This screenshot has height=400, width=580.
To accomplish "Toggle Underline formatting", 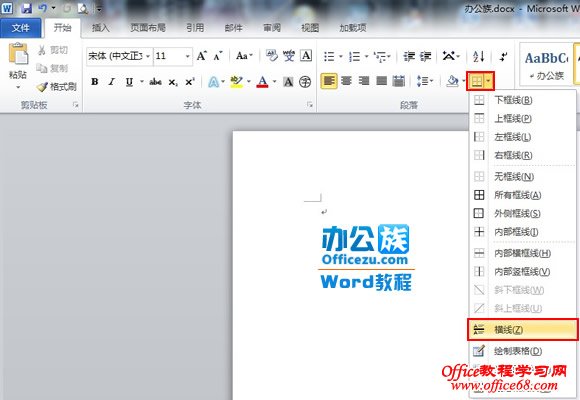I will tap(129, 82).
